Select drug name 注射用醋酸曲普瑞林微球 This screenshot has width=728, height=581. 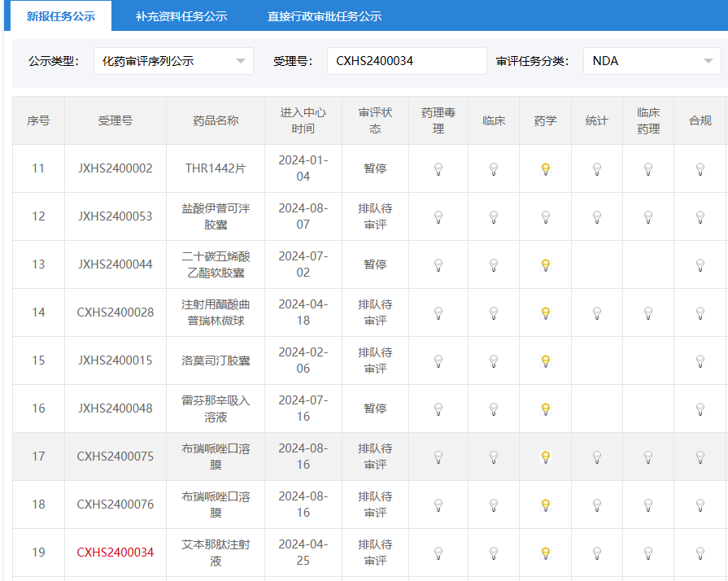pyautogui.click(x=216, y=312)
